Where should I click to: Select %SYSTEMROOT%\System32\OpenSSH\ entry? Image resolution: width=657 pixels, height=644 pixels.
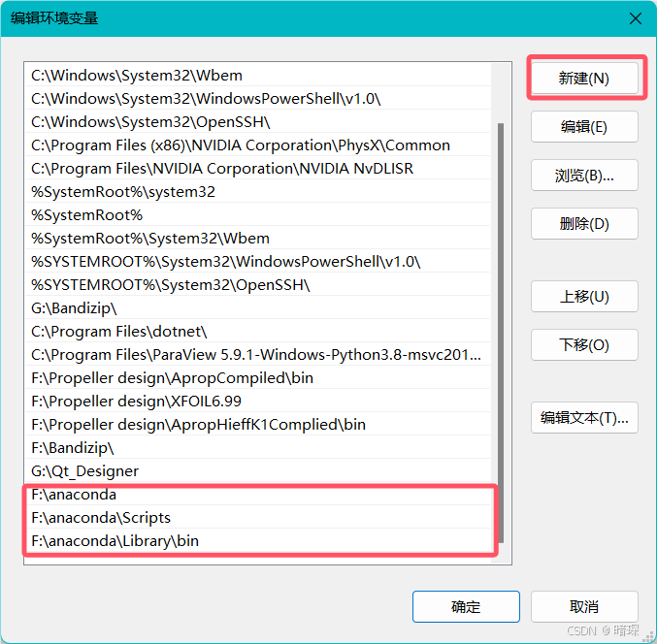[x=258, y=285]
